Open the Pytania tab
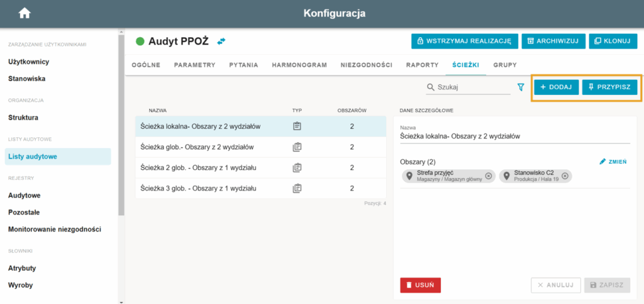The image size is (644, 304). click(x=243, y=65)
